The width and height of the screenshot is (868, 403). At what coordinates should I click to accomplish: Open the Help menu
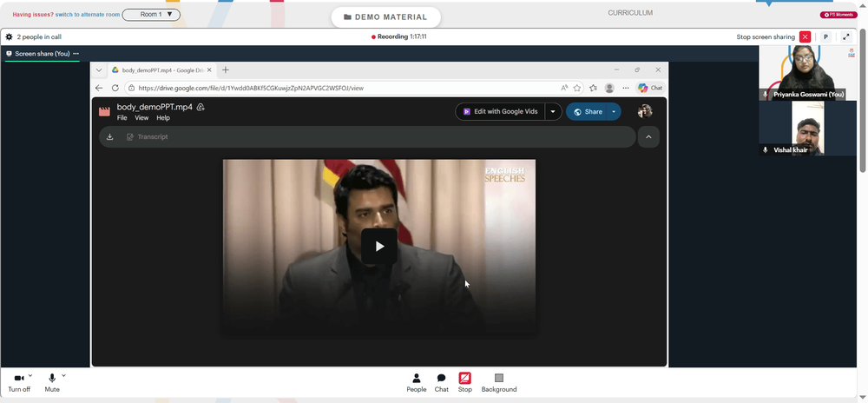[x=163, y=118]
